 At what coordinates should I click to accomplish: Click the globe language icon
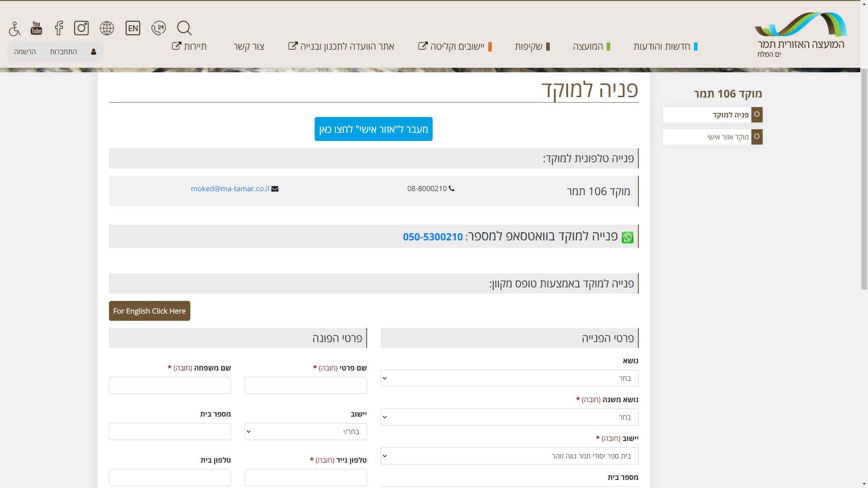point(107,28)
